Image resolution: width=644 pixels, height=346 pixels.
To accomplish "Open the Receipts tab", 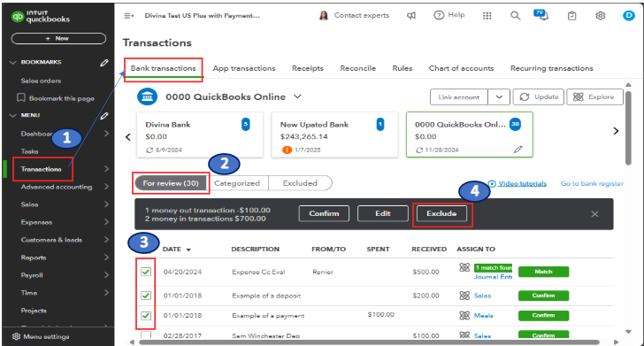I will click(308, 68).
